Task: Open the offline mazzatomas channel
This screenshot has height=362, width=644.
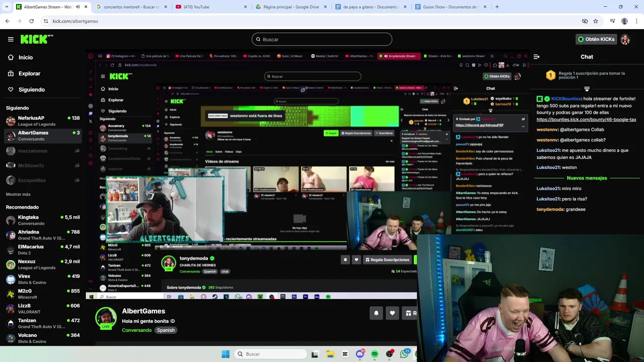Action: [43, 150]
